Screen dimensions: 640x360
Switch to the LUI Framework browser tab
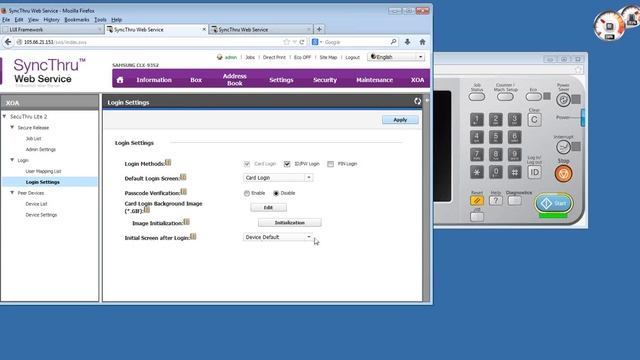click(x=52, y=29)
